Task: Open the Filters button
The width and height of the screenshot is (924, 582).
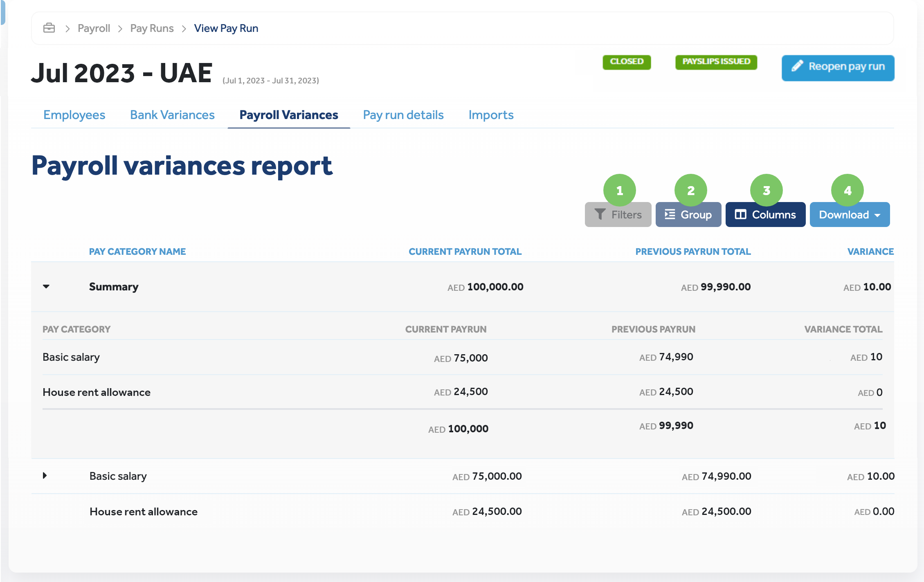Action: [618, 214]
